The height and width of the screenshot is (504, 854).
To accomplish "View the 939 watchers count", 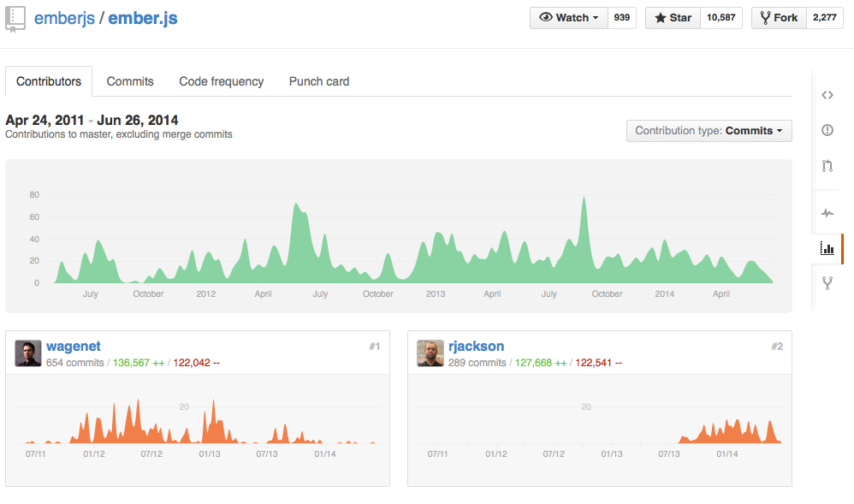I will [x=622, y=18].
